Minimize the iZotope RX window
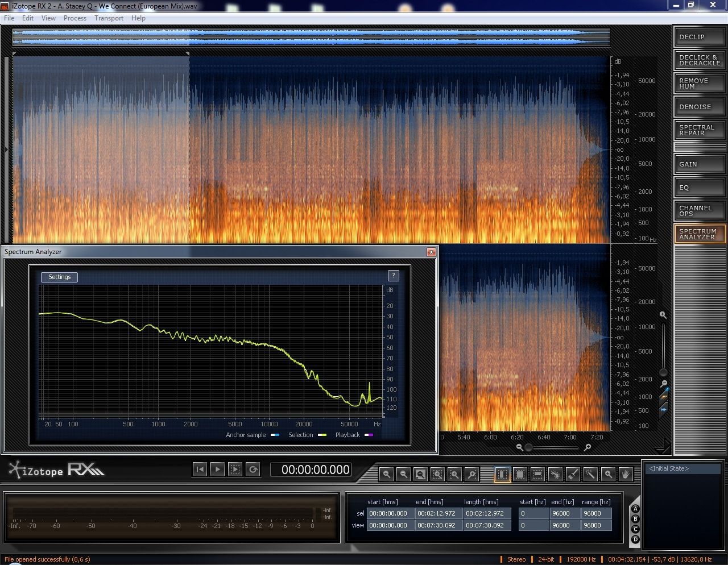728x565 pixels. (676, 5)
